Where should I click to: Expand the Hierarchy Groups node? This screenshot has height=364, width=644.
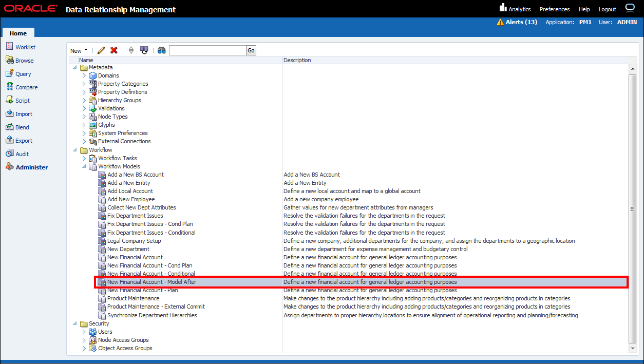point(84,100)
